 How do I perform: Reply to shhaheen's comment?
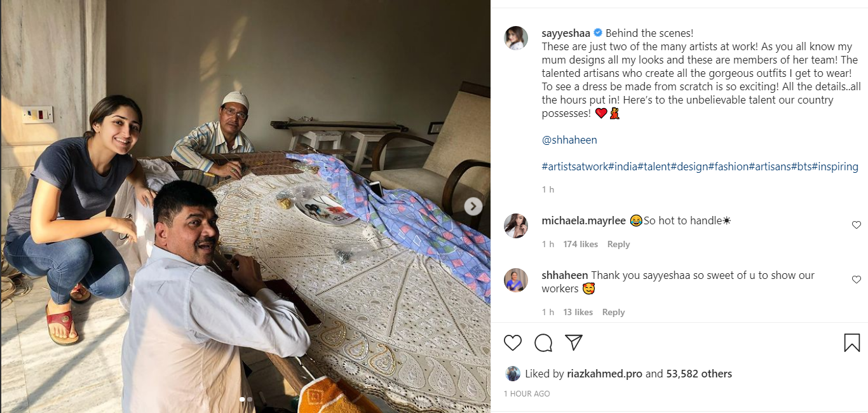(x=613, y=312)
